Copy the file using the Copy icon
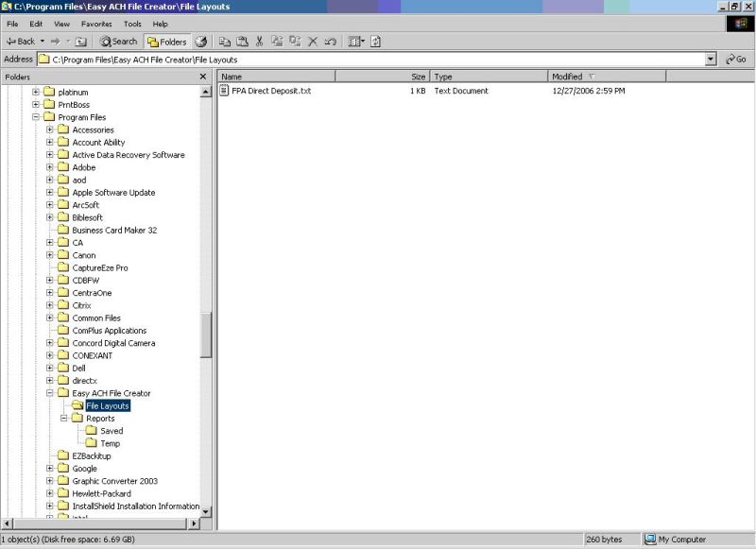This screenshot has width=756, height=549. point(226,42)
